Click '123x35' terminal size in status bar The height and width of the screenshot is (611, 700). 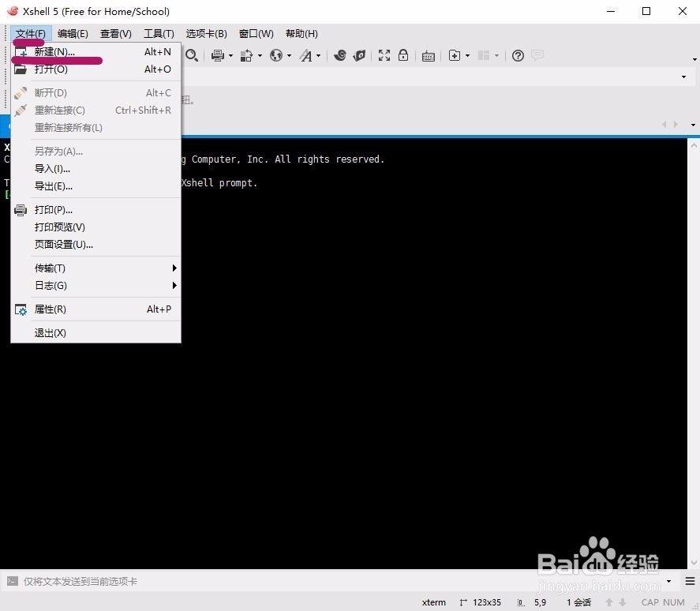pos(487,602)
